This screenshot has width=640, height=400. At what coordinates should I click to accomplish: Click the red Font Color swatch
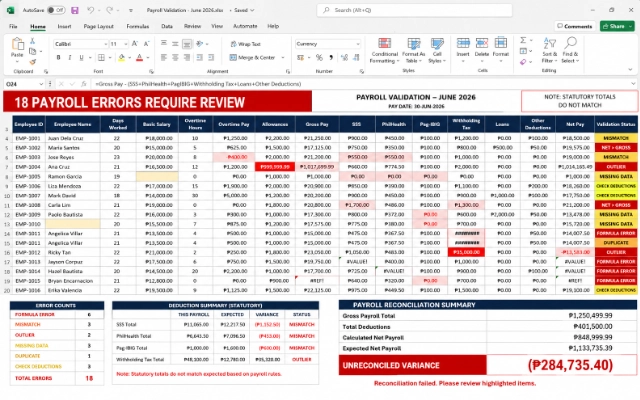coord(139,58)
